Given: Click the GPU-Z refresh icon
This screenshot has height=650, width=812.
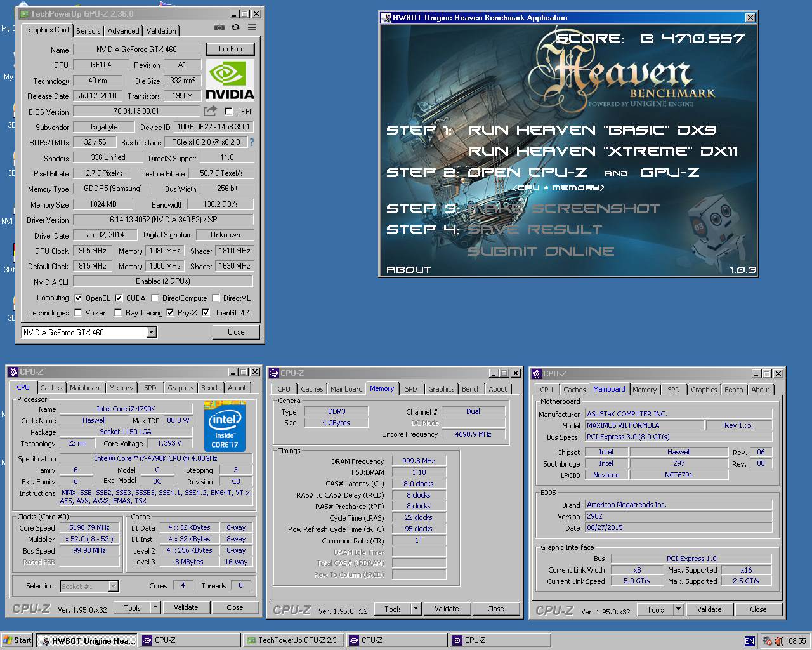Looking at the screenshot, I should (235, 28).
